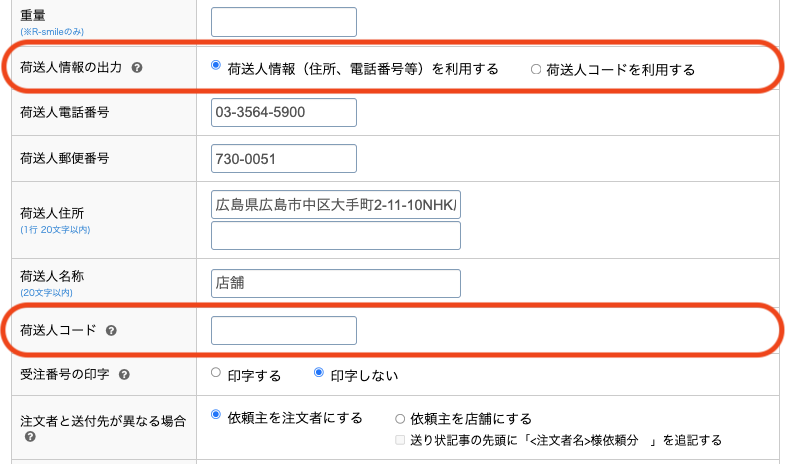Choose 荷送人コードを利用する radio option
Screen dimensions: 786x464
point(535,69)
